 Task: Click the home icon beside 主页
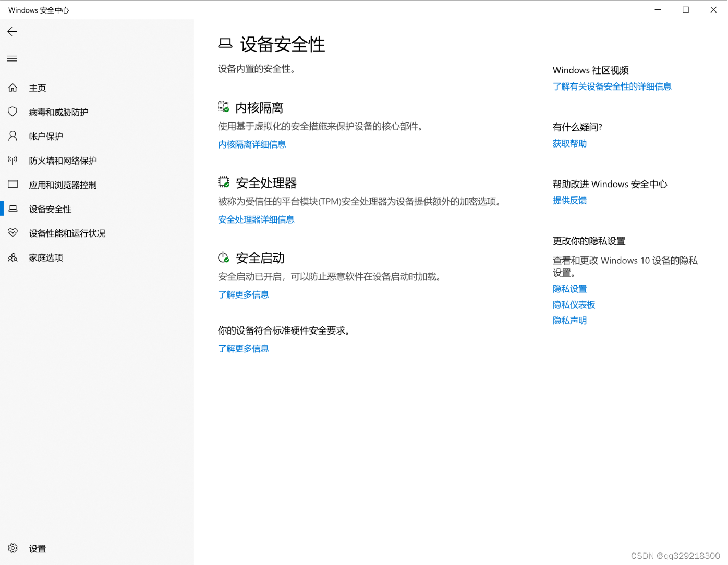pyautogui.click(x=13, y=88)
